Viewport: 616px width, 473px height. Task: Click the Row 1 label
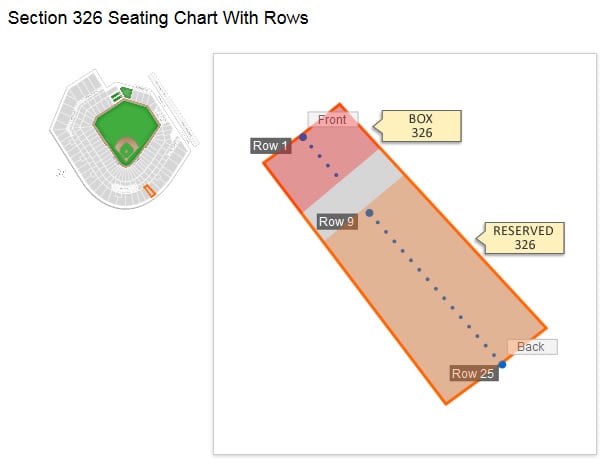(x=271, y=146)
